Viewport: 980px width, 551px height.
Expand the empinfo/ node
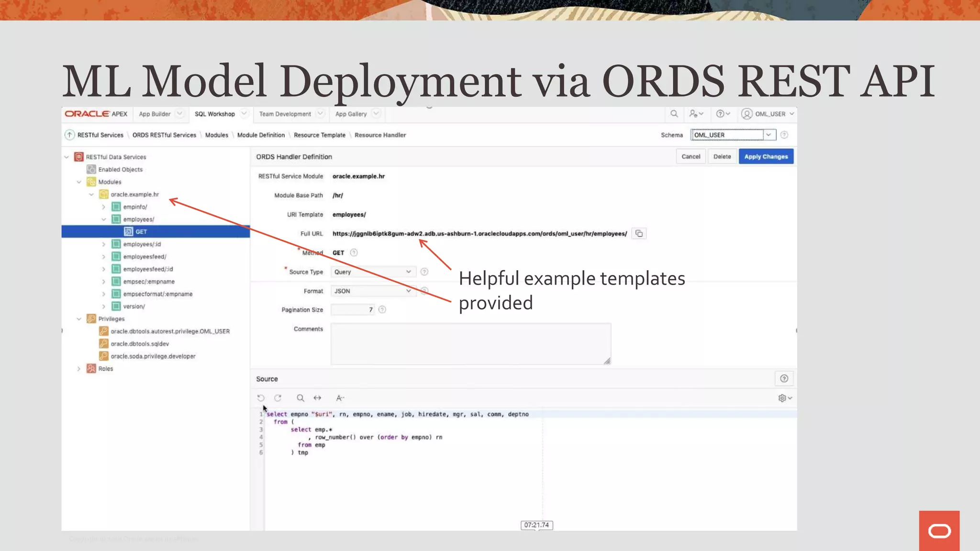pyautogui.click(x=103, y=207)
